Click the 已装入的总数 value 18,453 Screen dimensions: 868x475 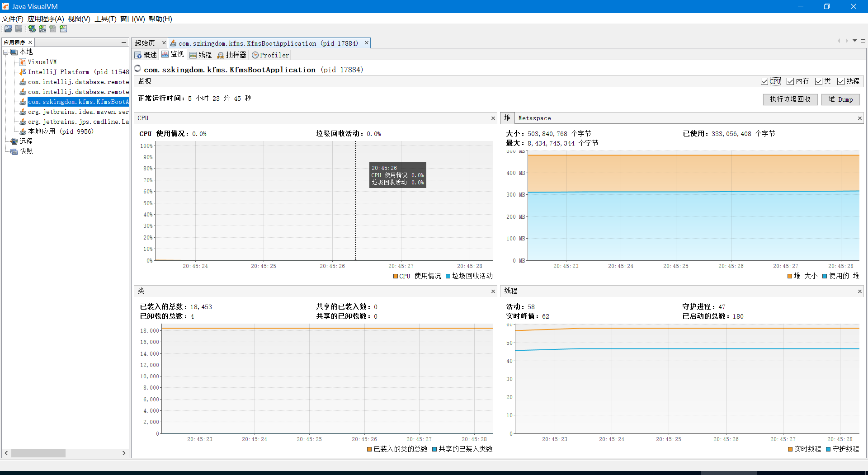point(201,307)
